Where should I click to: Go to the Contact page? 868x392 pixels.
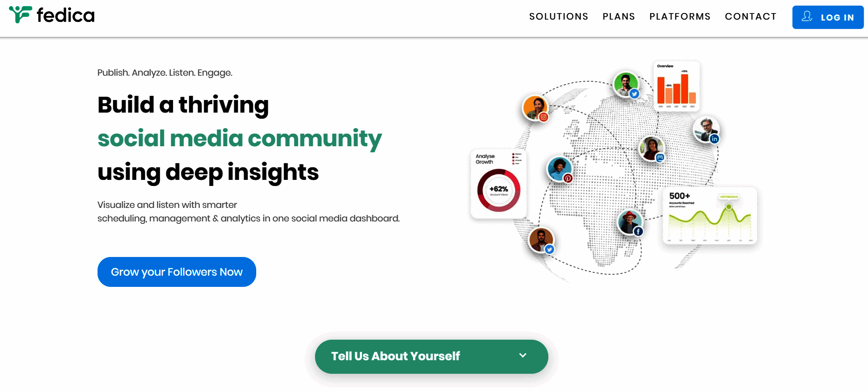[750, 17]
